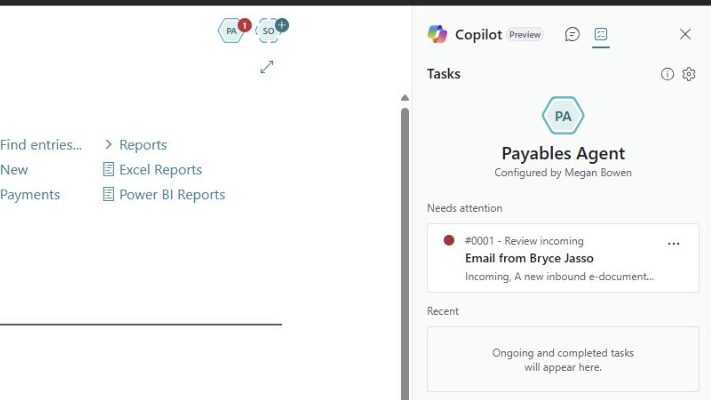Open the PA Payables Agent icon

pos(231,31)
